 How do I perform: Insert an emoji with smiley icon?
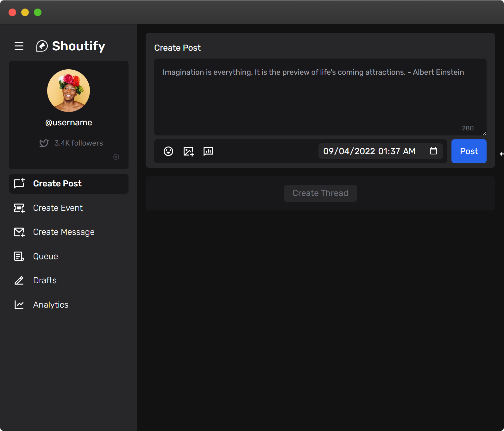(x=168, y=151)
